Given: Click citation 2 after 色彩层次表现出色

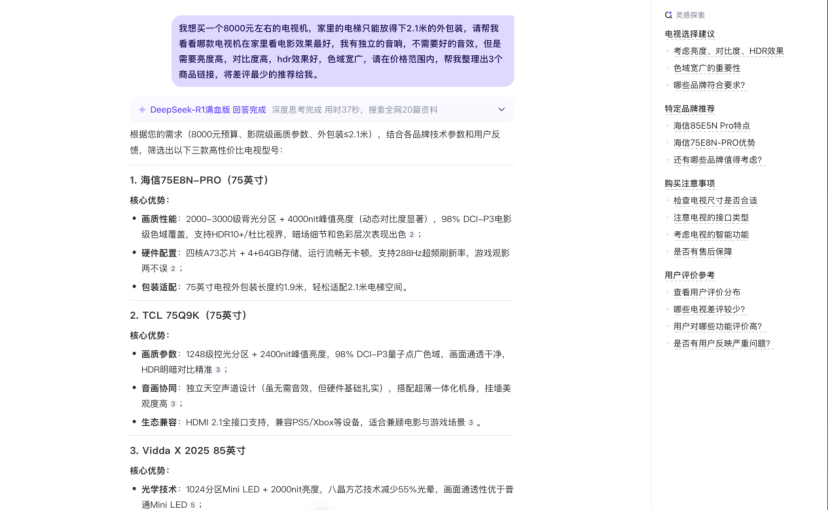Looking at the screenshot, I should click(411, 234).
